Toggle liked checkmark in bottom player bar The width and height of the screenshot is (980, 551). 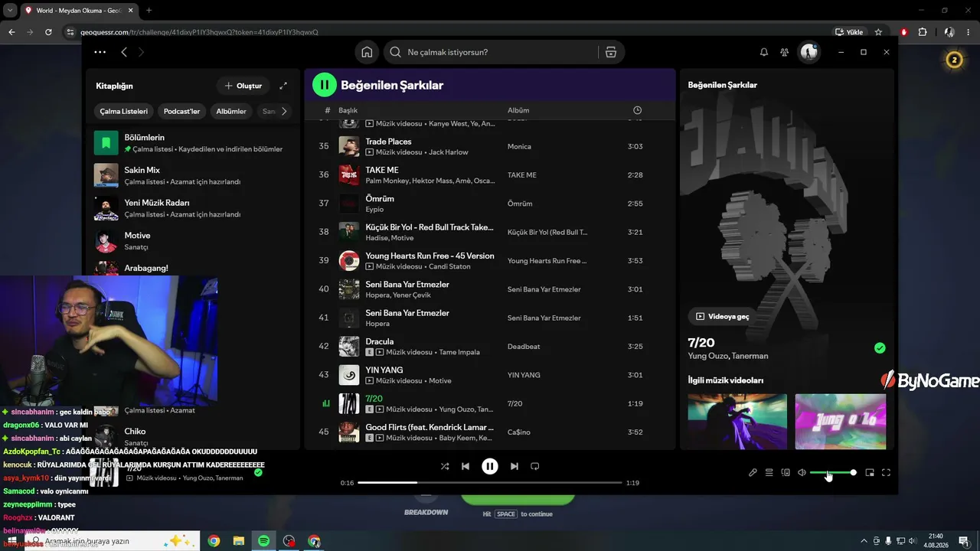[258, 472]
